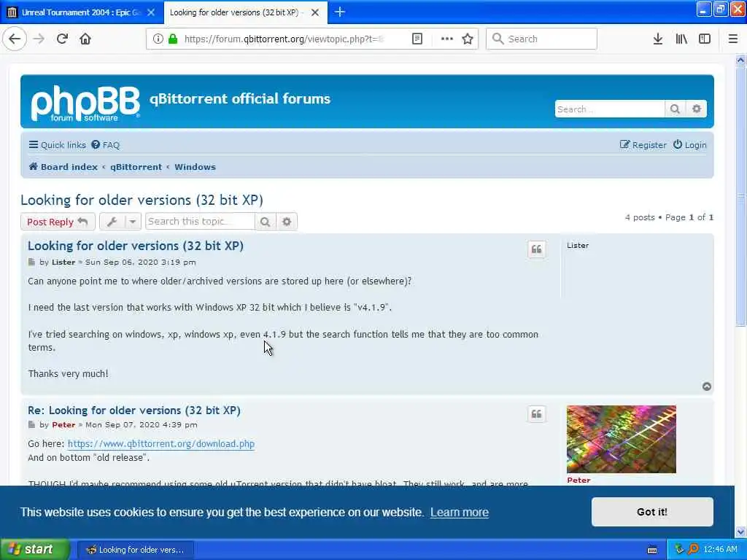Show site information icon in address bar

158,39
